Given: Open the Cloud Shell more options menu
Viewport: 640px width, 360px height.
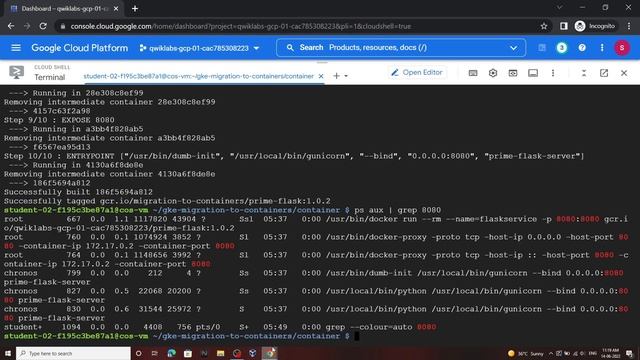Looking at the screenshot, I should pos(553,73).
